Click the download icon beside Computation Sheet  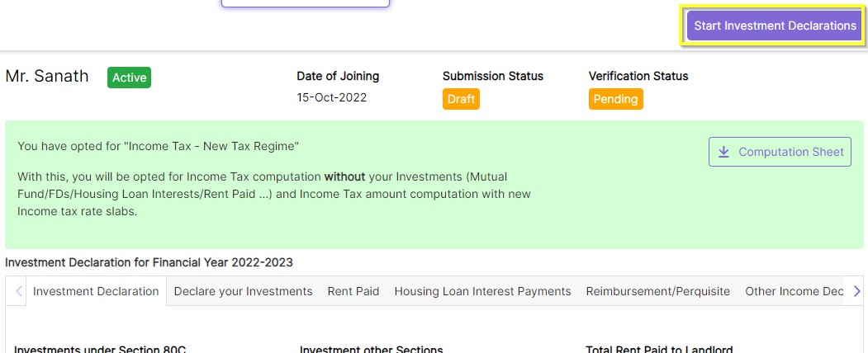724,152
